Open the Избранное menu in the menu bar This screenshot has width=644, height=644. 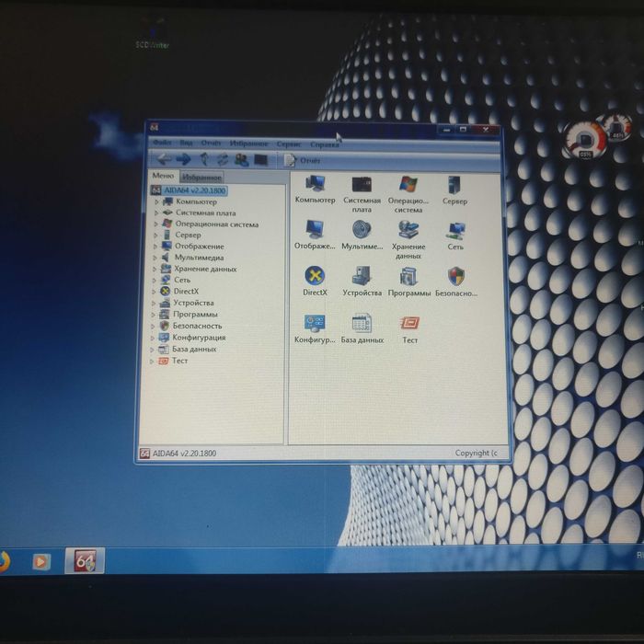click(x=249, y=144)
